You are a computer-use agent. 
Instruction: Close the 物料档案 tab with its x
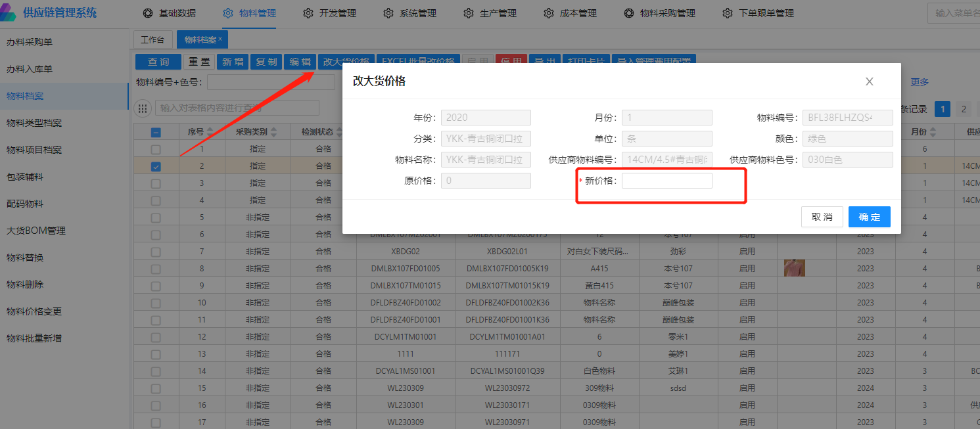pos(220,39)
